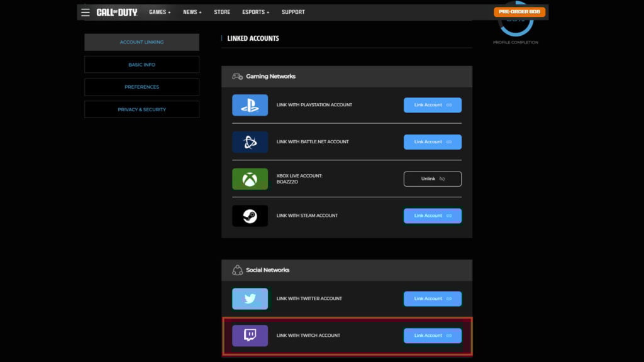Viewport: 644px width, 362px height.
Task: Open the GAMES dropdown menu
Action: 159,11
